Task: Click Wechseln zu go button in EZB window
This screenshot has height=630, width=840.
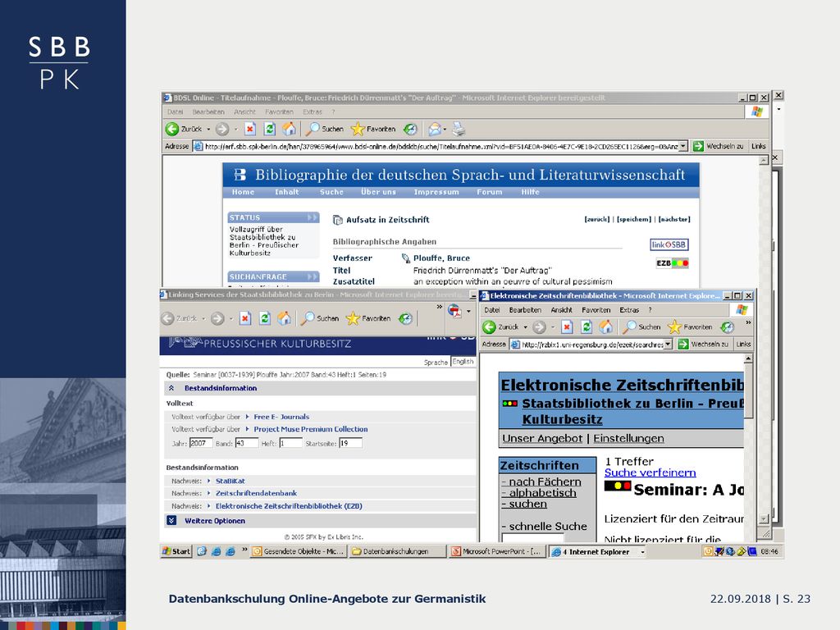Action: pyautogui.click(x=703, y=344)
